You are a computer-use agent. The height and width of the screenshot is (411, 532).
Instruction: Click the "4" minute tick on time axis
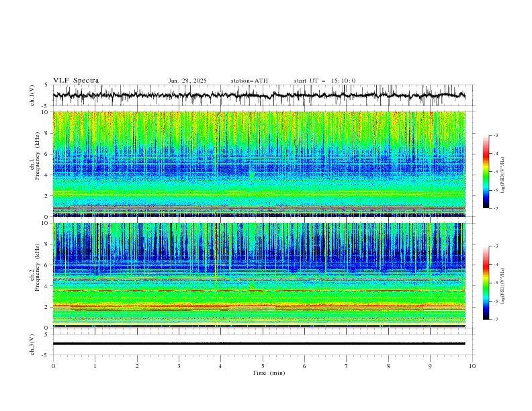pyautogui.click(x=221, y=366)
